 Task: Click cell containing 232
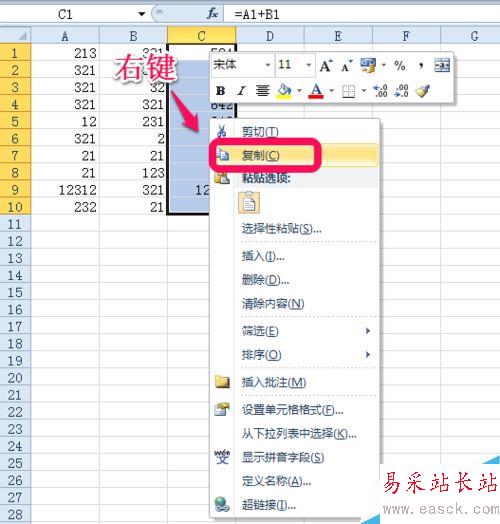(x=65, y=207)
